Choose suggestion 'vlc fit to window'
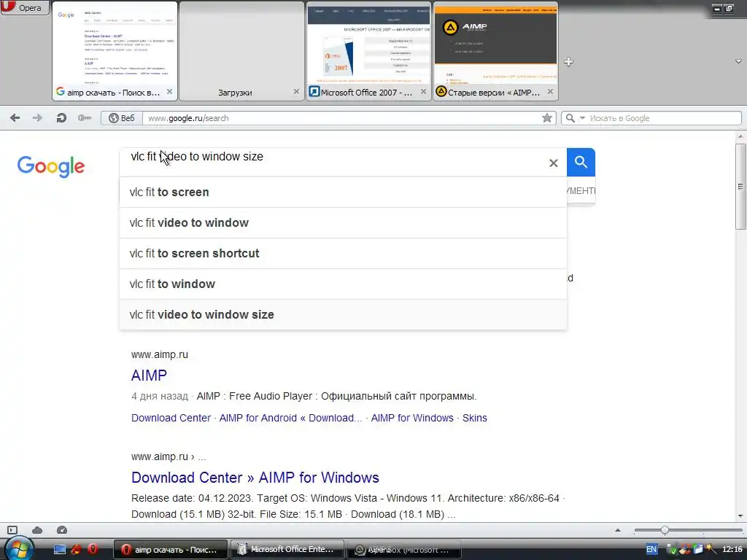 tap(343, 284)
